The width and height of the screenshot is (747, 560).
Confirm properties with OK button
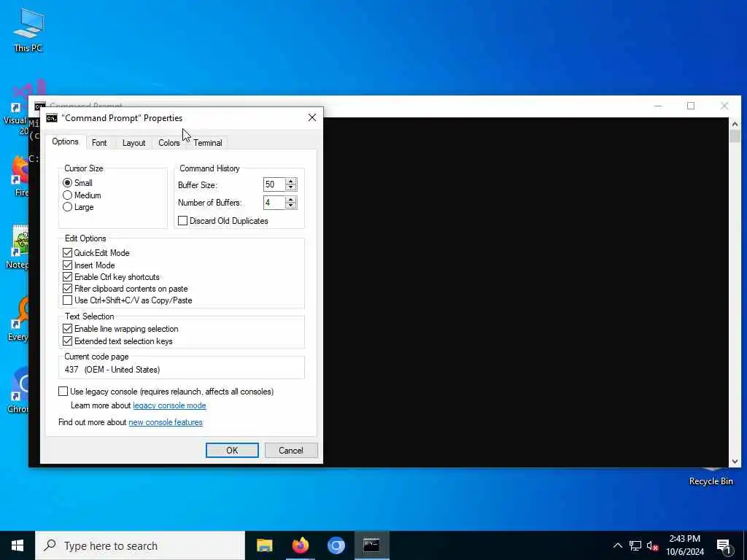pos(232,451)
